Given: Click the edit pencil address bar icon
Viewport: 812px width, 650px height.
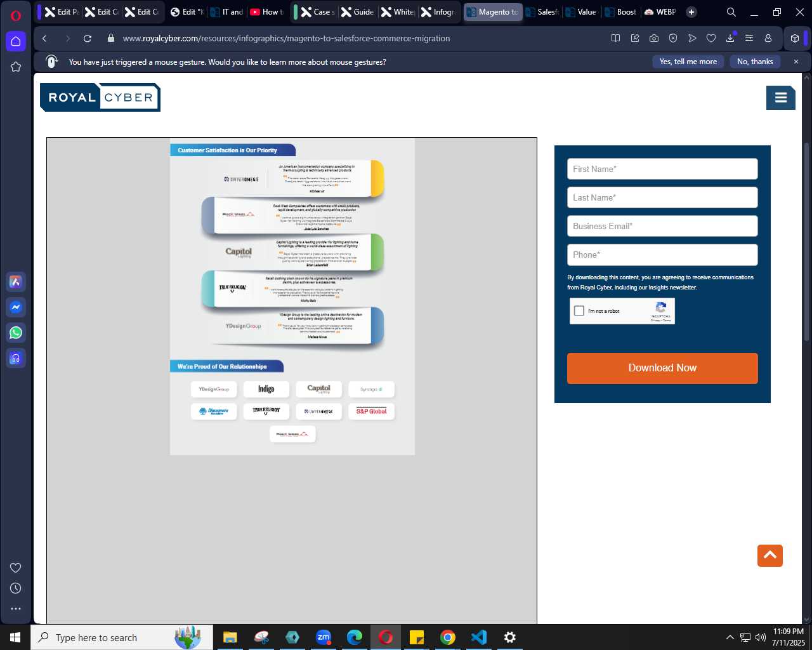Looking at the screenshot, I should pyautogui.click(x=635, y=38).
